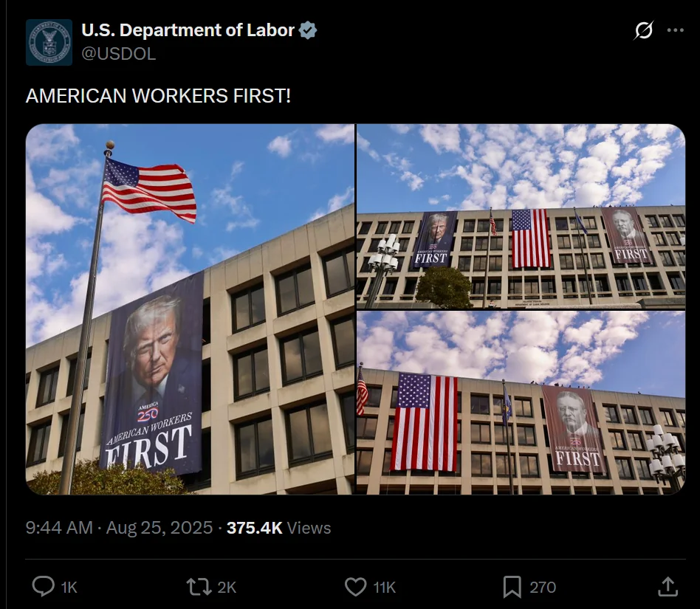View the 375.4K Views analytics
Viewport: 700px width, 609px height.
point(278,528)
